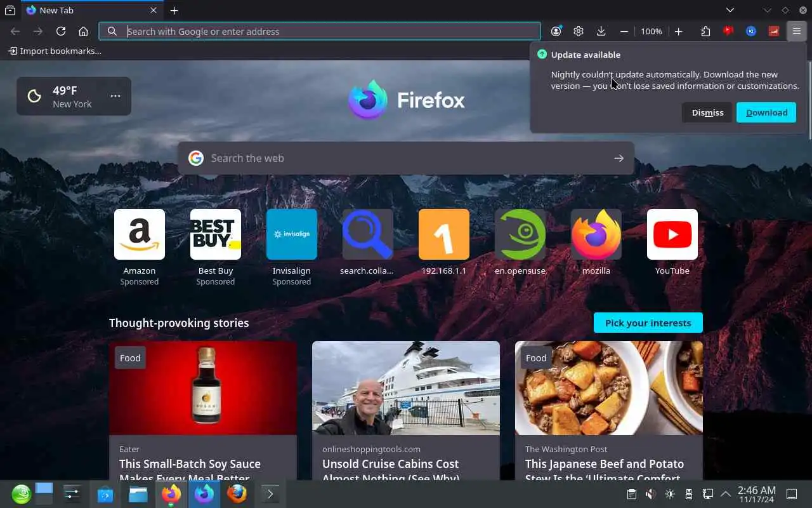Open the virtual desktop pager in taskbar

tap(44, 493)
